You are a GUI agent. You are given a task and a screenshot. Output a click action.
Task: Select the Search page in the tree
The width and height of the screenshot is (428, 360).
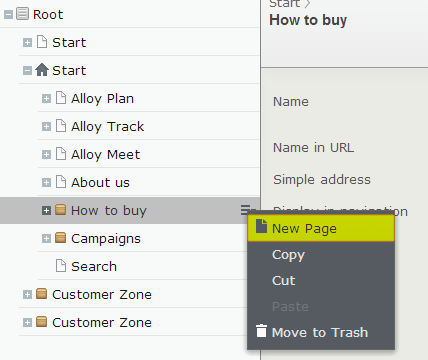[94, 266]
